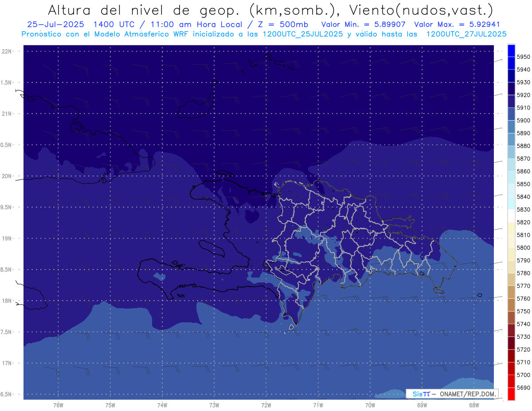
Task: Pick the legend color between 5750 and 5760
Action: click(511, 305)
